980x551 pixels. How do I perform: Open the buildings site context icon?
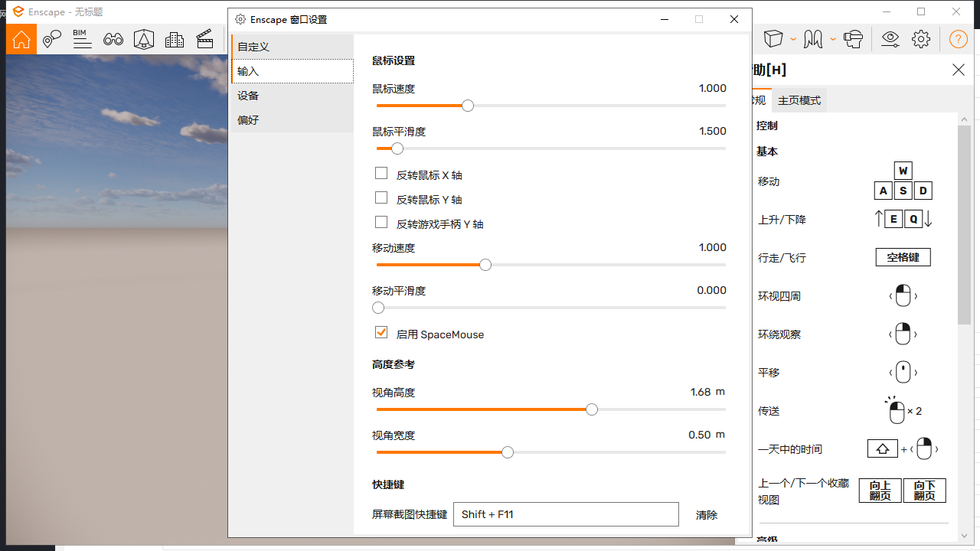[x=175, y=39]
